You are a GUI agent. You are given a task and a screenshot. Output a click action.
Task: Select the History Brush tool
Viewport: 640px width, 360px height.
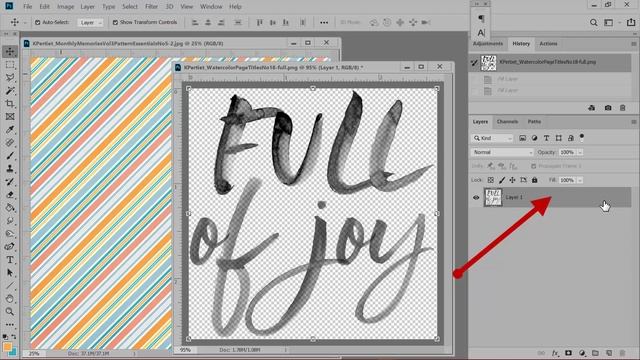tap(10, 182)
